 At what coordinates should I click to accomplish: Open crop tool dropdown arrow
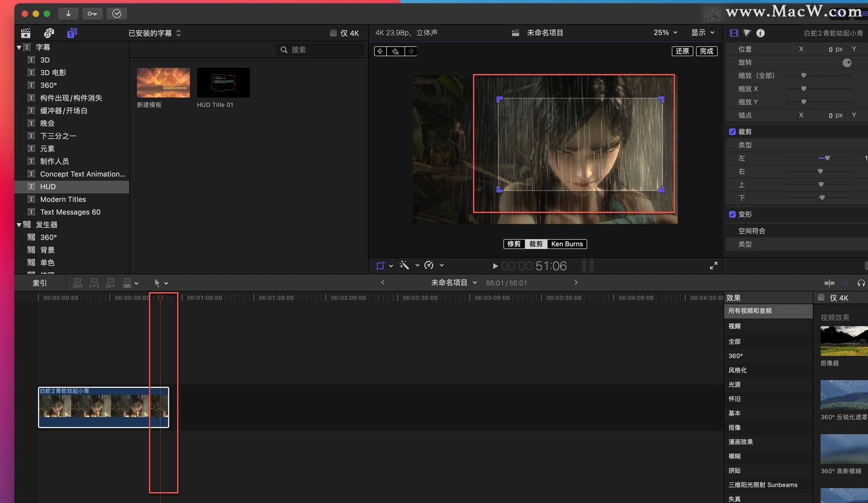click(x=391, y=266)
